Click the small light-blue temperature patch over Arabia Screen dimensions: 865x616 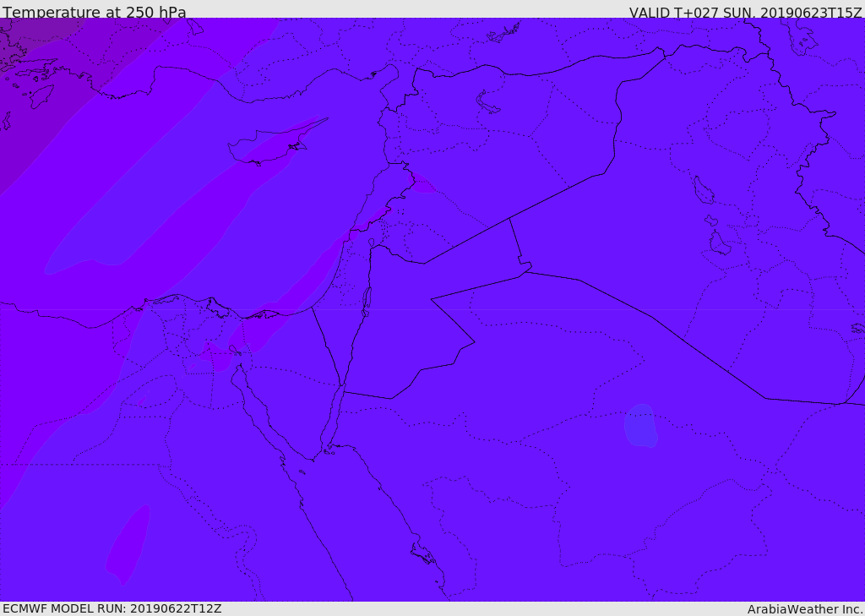click(x=640, y=426)
